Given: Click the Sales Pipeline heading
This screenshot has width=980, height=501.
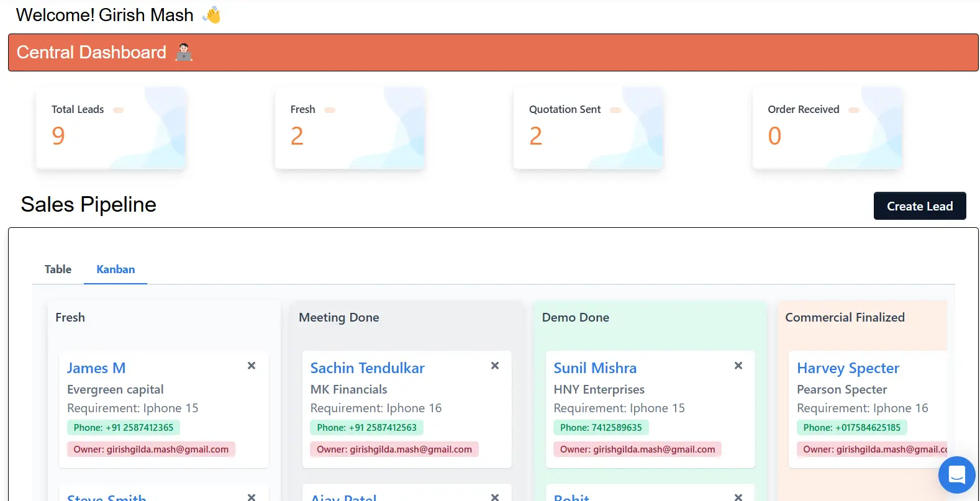Looking at the screenshot, I should pos(89,204).
